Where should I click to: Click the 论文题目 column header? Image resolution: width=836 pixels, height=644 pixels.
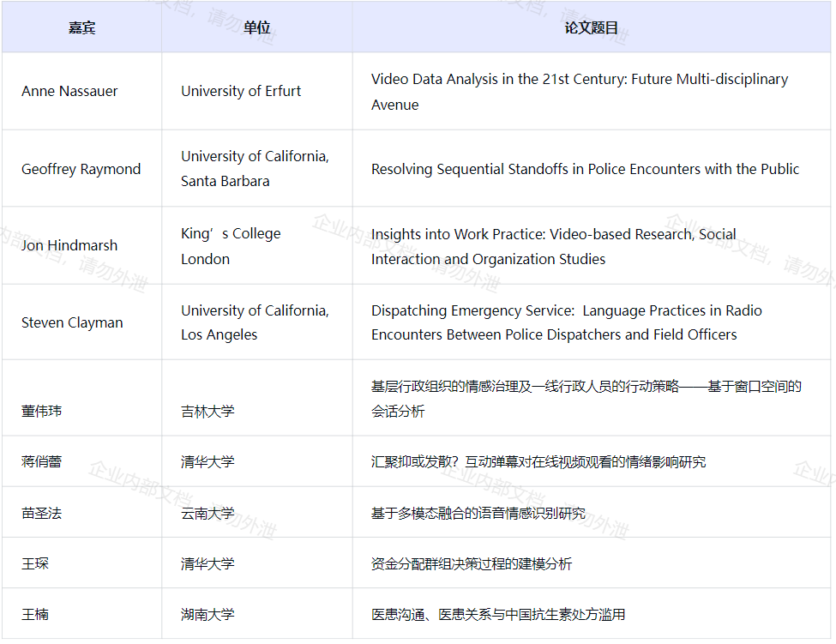[x=591, y=27]
